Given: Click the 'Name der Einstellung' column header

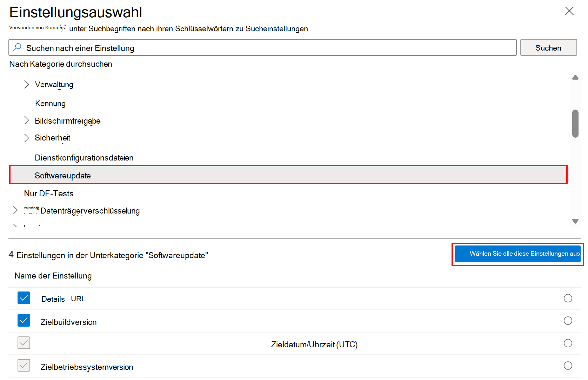Looking at the screenshot, I should click(x=53, y=276).
